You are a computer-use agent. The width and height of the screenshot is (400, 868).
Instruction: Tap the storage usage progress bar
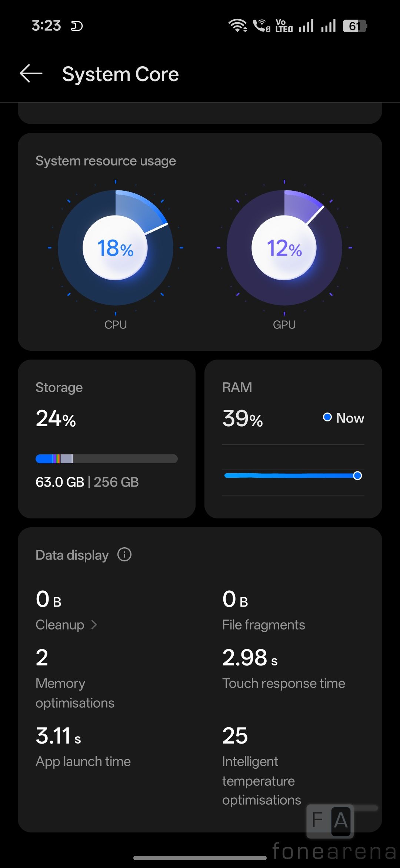107,459
